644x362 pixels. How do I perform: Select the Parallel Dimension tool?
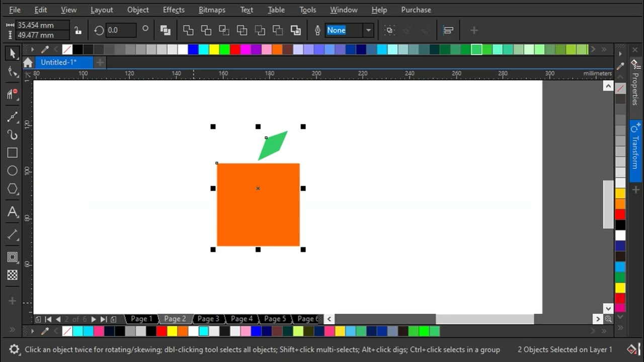click(x=13, y=235)
